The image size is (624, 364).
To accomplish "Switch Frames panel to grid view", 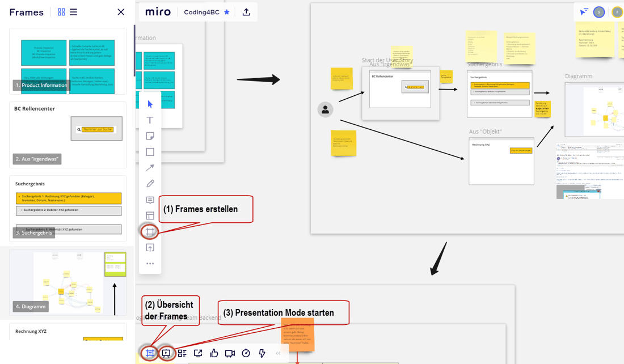I will 61,12.
